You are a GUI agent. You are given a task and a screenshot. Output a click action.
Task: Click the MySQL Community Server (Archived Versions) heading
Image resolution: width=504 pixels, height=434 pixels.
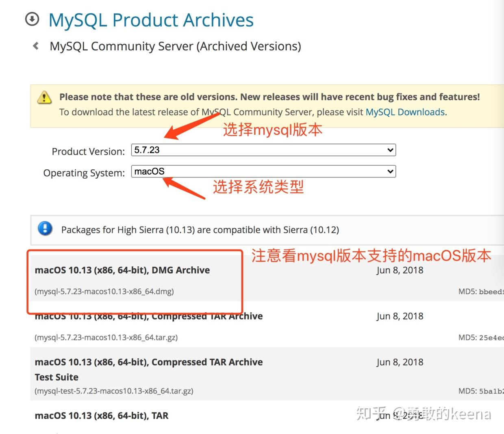[x=176, y=46]
